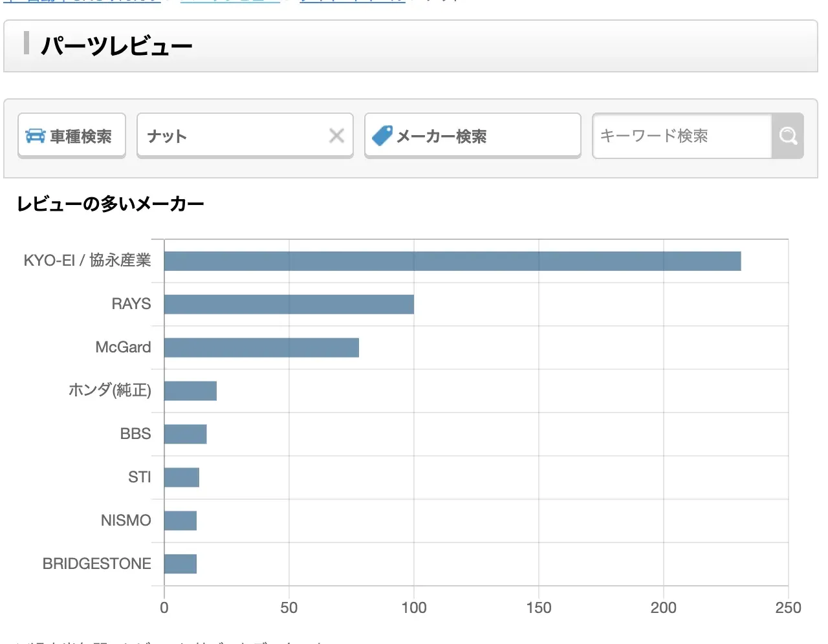Click the "レビューの多いメーカー" section heading

pyautogui.click(x=111, y=204)
